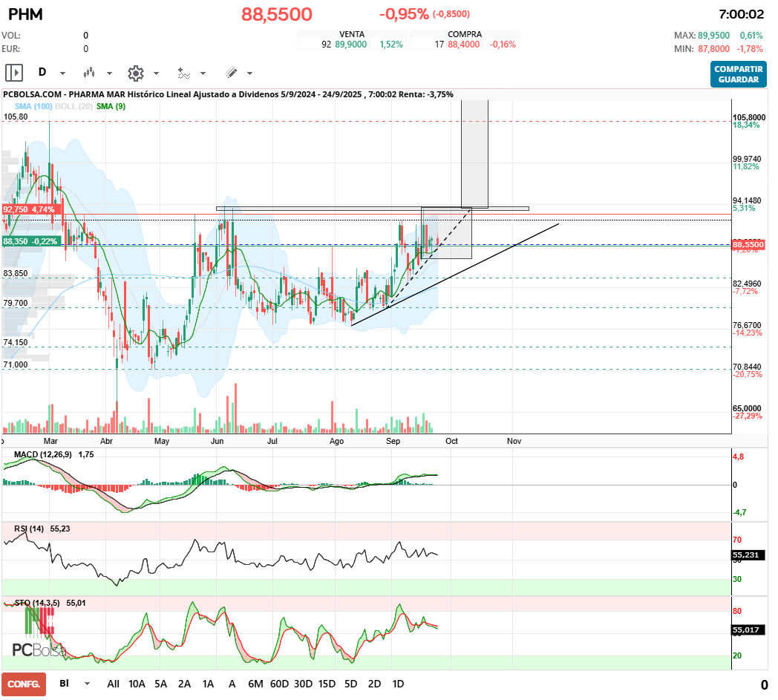The height and width of the screenshot is (700, 778).
Task: Click the 83,850 support level label
Action: point(16,273)
